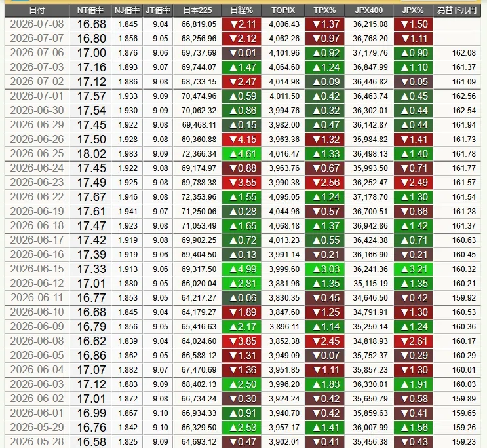
Task: Click the TPX% column header
Action: point(325,10)
